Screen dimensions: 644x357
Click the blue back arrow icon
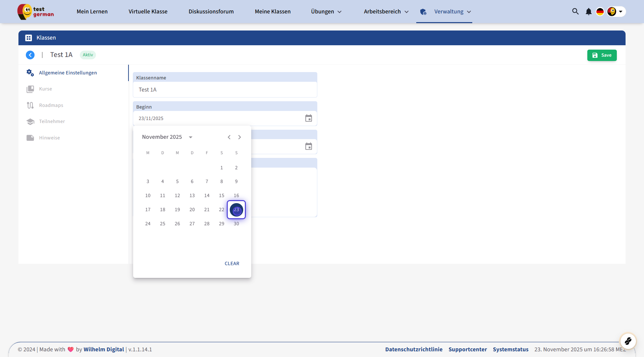[x=30, y=55]
